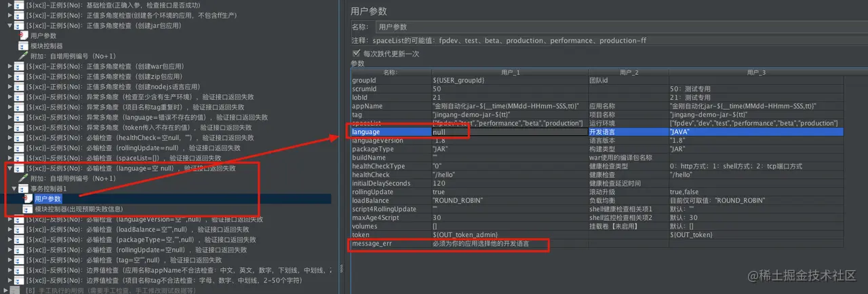Viewport: 868px width, 294px height.
Task: Click user-parameters icon under 创建jar包应用
Action: 24,35
